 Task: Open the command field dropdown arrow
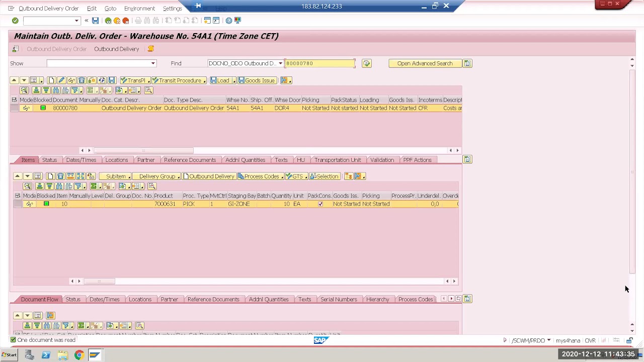pyautogui.click(x=76, y=21)
